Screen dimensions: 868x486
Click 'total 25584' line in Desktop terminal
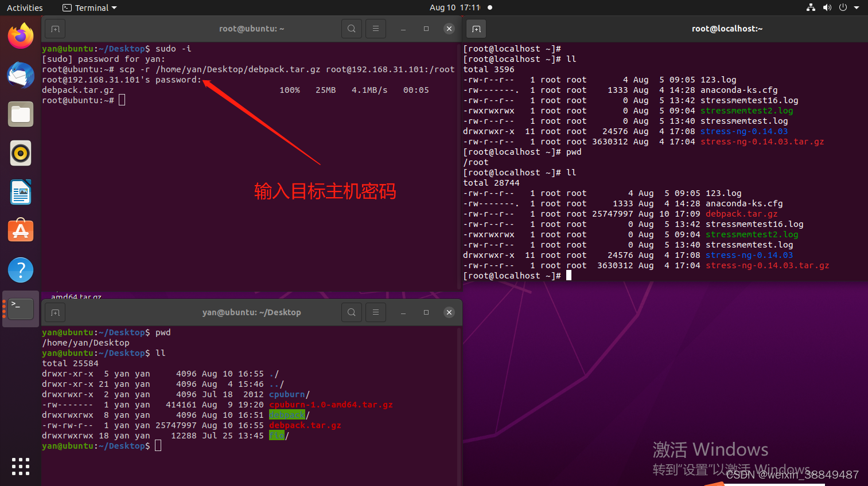point(70,363)
